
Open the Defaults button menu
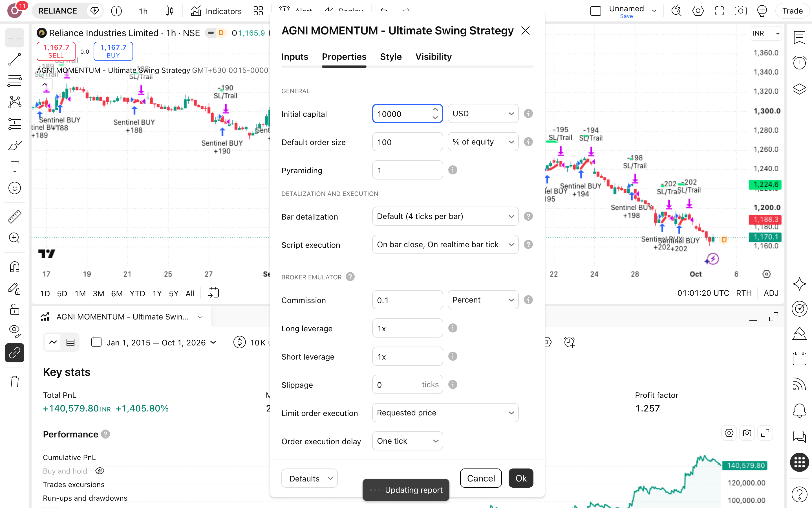pos(309,478)
